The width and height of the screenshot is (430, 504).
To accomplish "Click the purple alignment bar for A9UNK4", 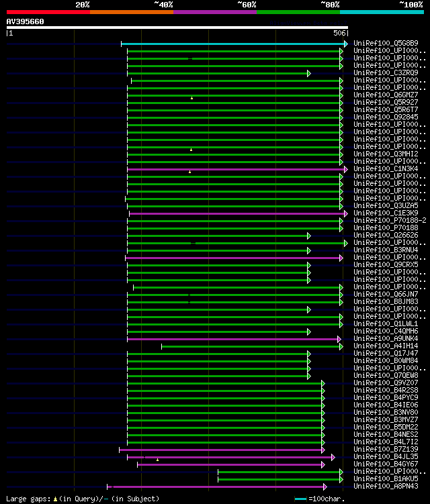I will (234, 340).
